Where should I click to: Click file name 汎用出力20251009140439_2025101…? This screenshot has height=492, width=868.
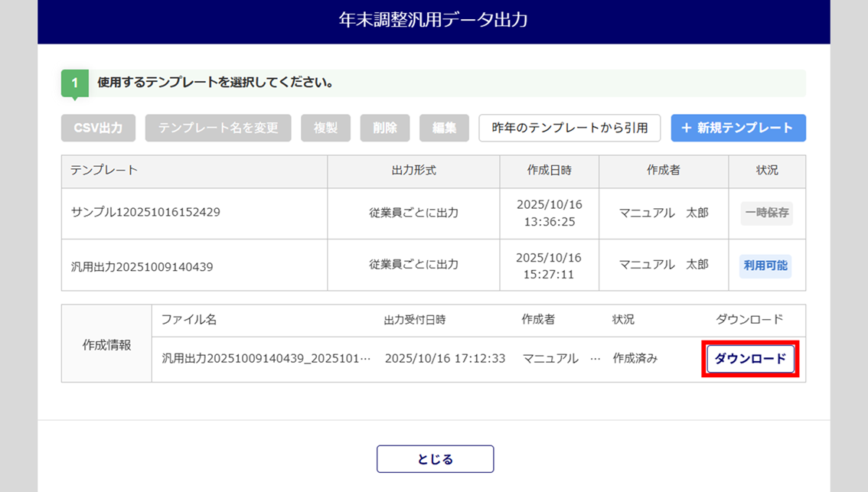[x=266, y=359]
